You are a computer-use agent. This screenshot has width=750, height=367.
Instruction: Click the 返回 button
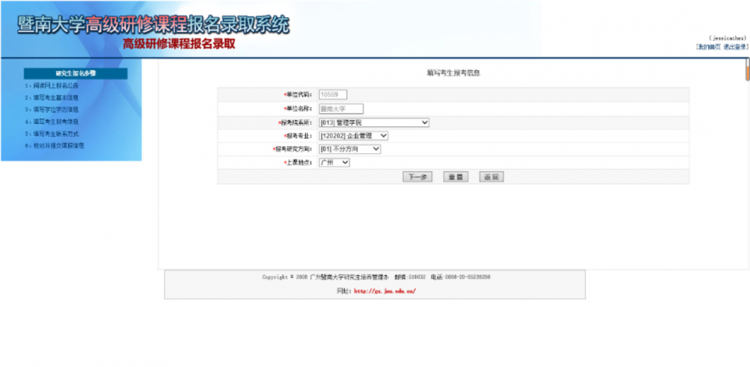[x=491, y=177]
